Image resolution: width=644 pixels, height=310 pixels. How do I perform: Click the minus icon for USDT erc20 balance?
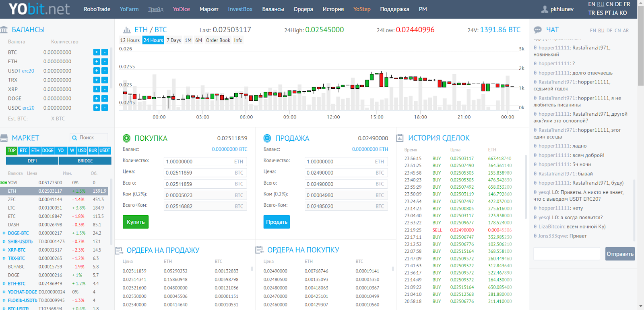[x=105, y=71]
